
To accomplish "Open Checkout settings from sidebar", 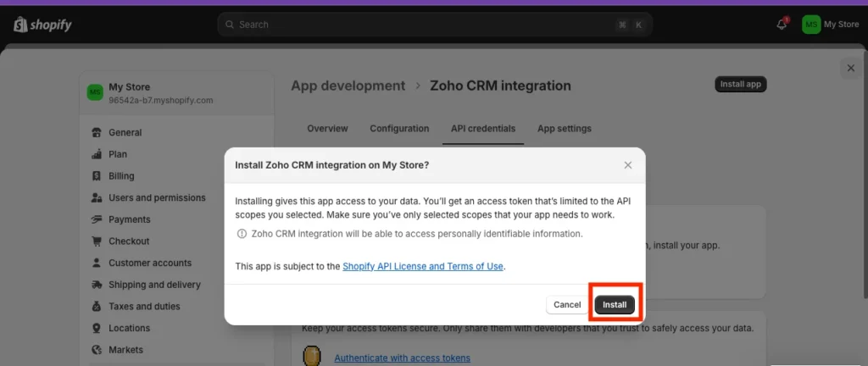I will [129, 241].
